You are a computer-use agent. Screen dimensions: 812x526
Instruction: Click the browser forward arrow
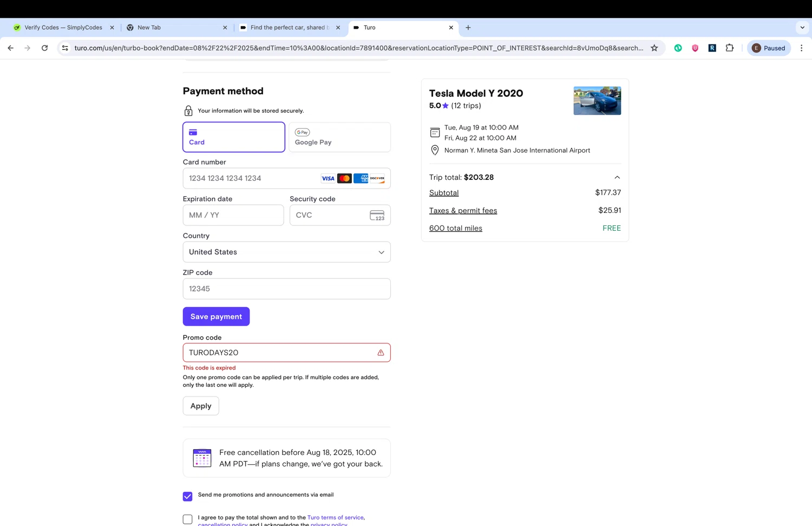pos(28,48)
